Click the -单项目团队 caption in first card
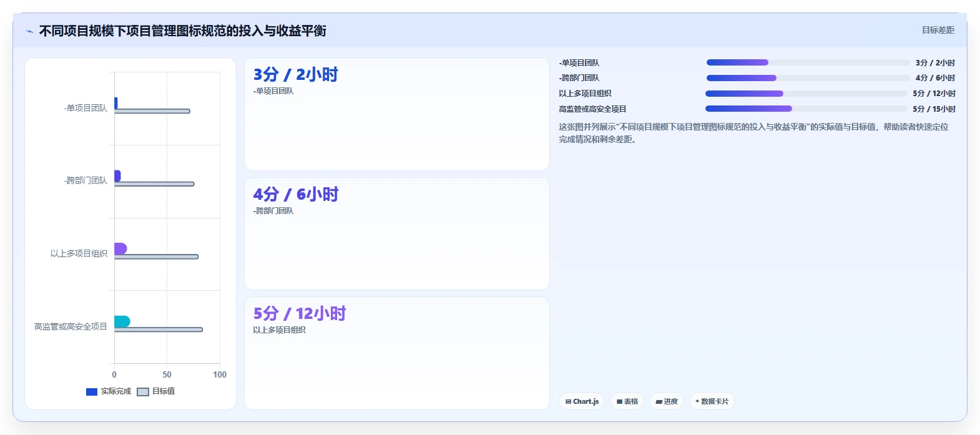The width and height of the screenshot is (980, 435). coord(273,91)
